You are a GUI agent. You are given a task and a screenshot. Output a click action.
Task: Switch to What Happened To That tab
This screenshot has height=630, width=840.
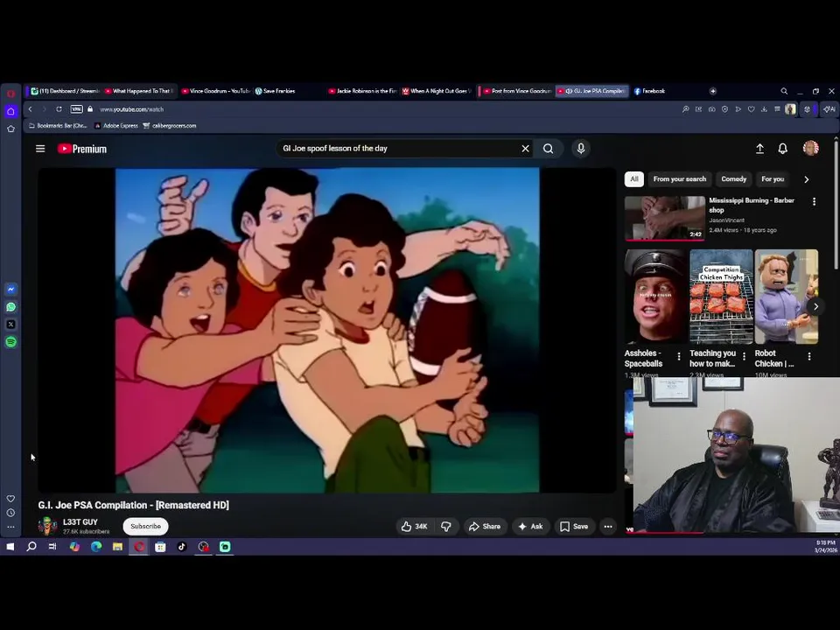tap(139, 91)
